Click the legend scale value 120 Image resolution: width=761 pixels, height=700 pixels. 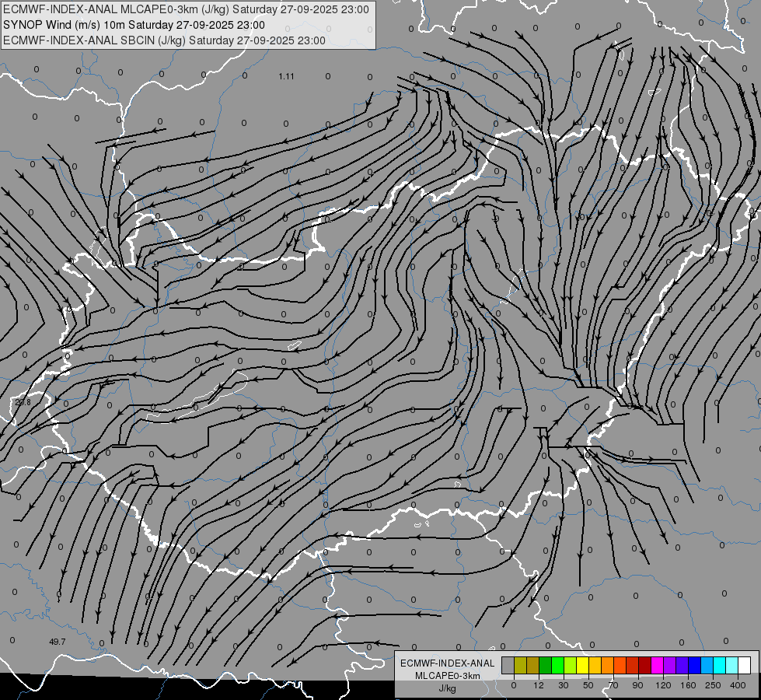(x=663, y=685)
